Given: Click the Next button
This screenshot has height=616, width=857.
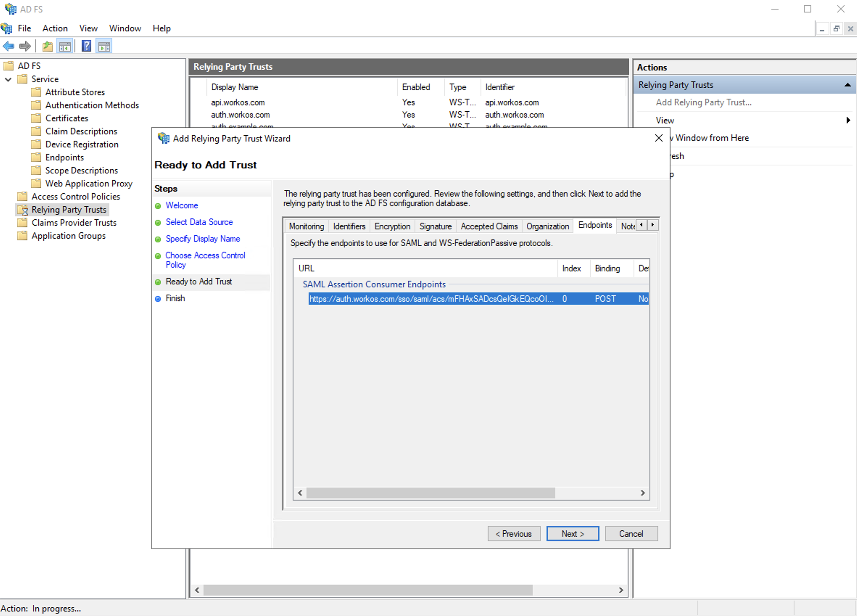Looking at the screenshot, I should click(x=572, y=534).
